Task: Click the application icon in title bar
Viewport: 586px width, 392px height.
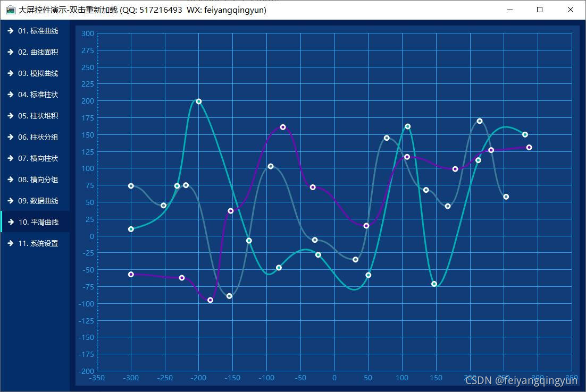Action: (x=10, y=10)
